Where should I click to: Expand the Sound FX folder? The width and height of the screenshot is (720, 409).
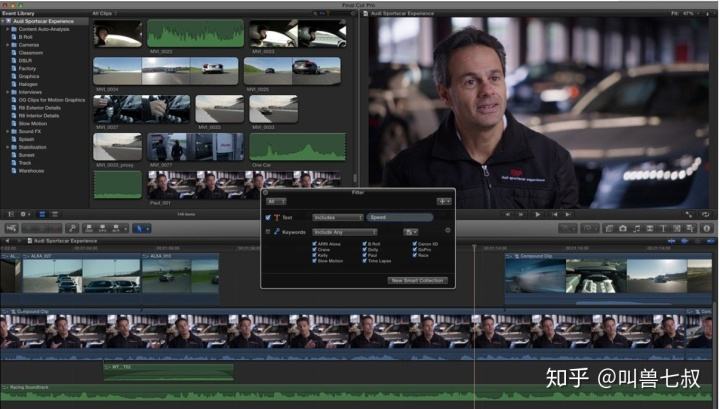click(x=7, y=131)
